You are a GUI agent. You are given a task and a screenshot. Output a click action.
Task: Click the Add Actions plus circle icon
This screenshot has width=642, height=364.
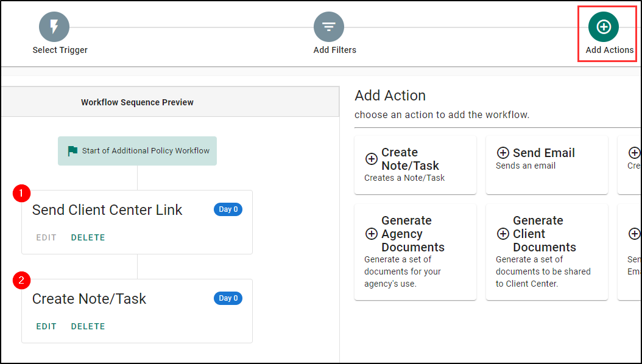pos(604,27)
